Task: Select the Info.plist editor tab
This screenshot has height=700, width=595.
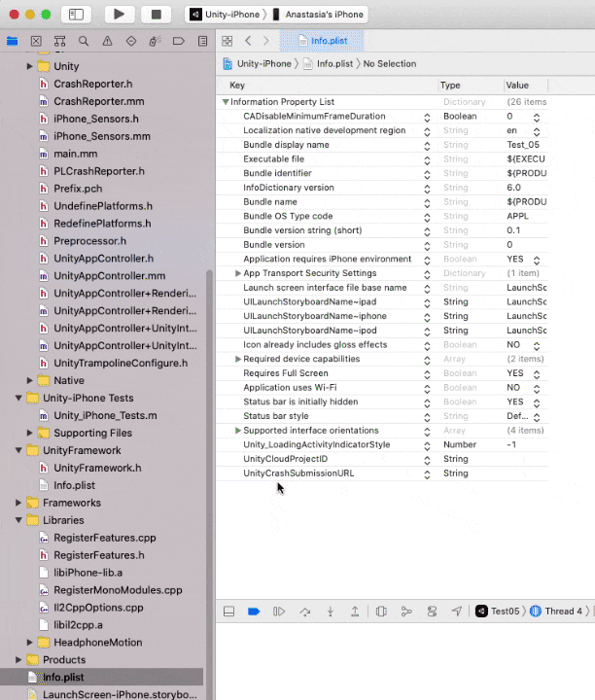Action: click(x=322, y=41)
